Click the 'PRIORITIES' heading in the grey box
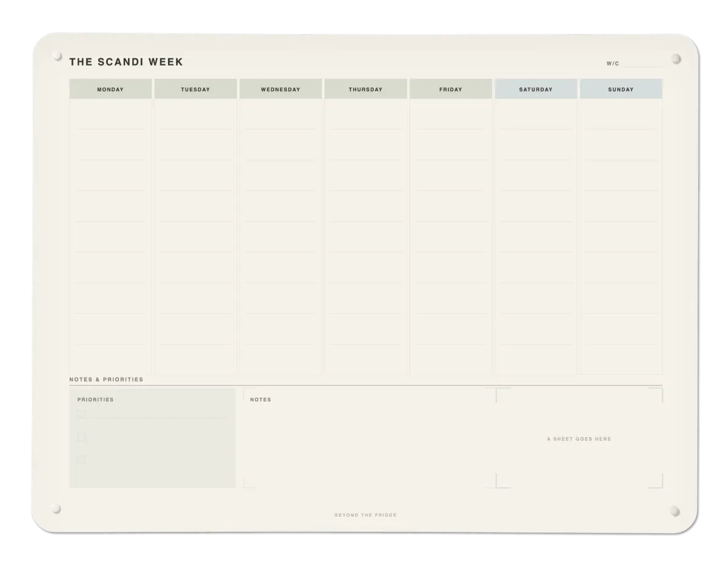Image resolution: width=728 pixels, height=564 pixels. (x=95, y=399)
